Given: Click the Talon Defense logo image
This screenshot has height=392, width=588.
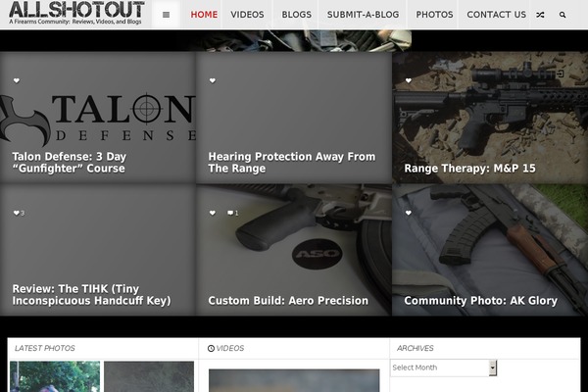Looking at the screenshot, I should click(97, 119).
